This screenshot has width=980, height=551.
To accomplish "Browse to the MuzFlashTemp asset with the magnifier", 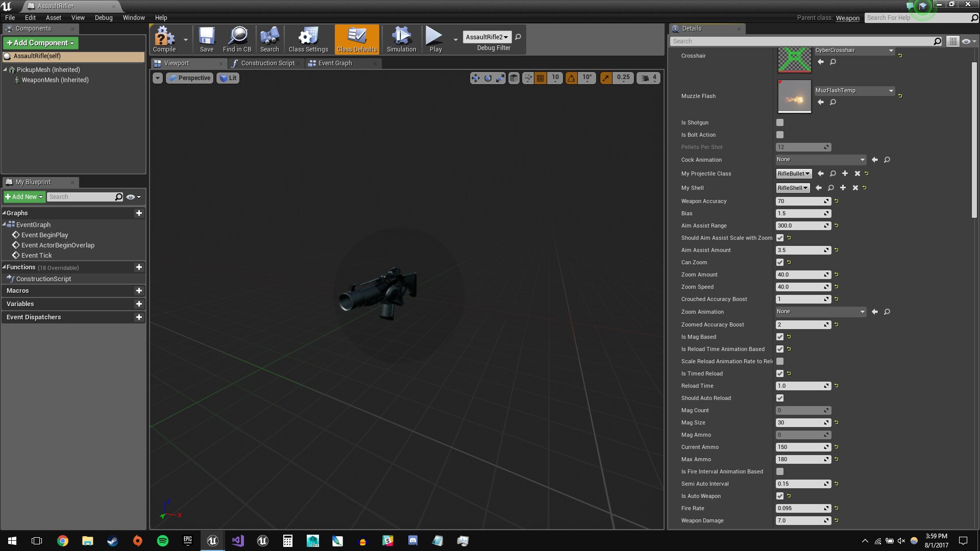I will pos(832,102).
